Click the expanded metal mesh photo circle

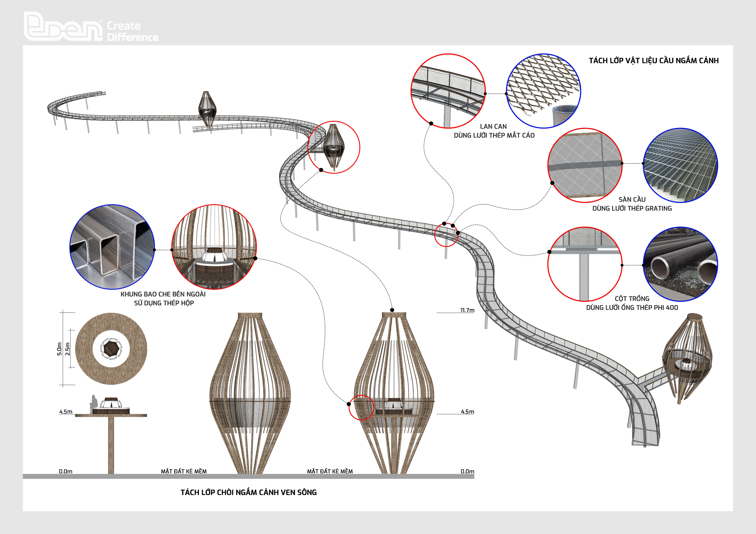tap(544, 91)
